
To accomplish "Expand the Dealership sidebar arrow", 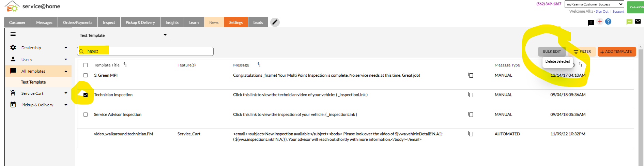I will pyautogui.click(x=66, y=48).
